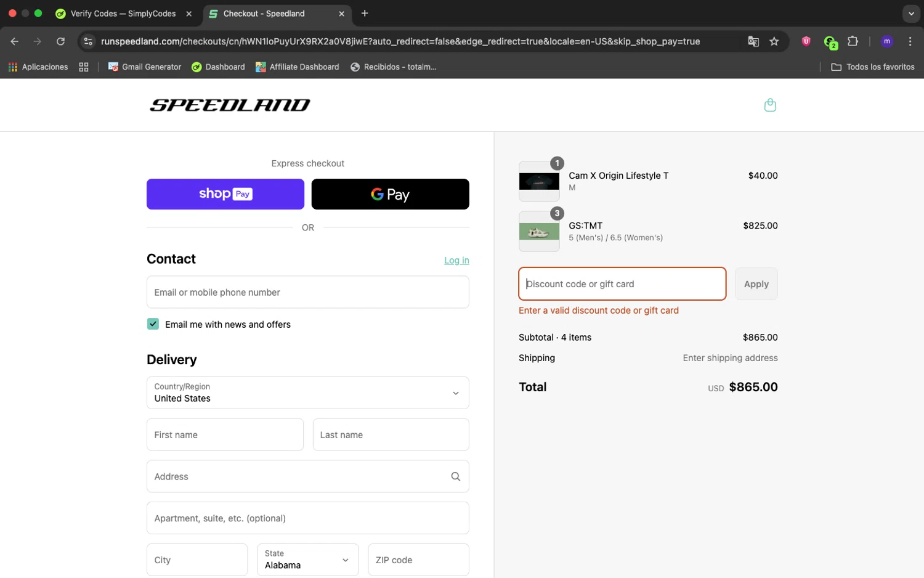The height and width of the screenshot is (578, 924).
Task: Click the Last name field
Action: [x=391, y=434]
